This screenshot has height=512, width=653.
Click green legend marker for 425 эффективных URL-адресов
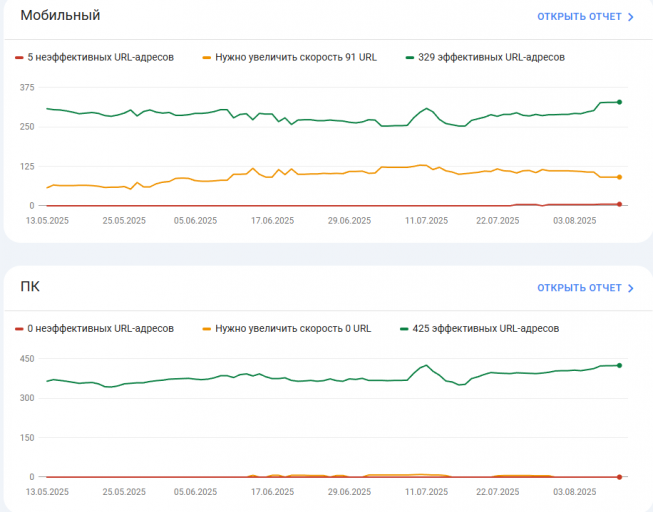404,329
